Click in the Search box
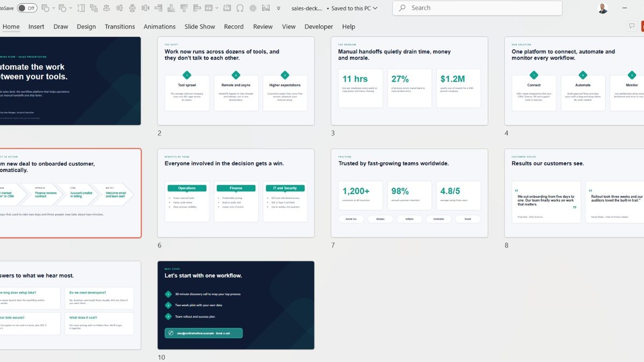The height and width of the screenshot is (362, 644). (478, 8)
